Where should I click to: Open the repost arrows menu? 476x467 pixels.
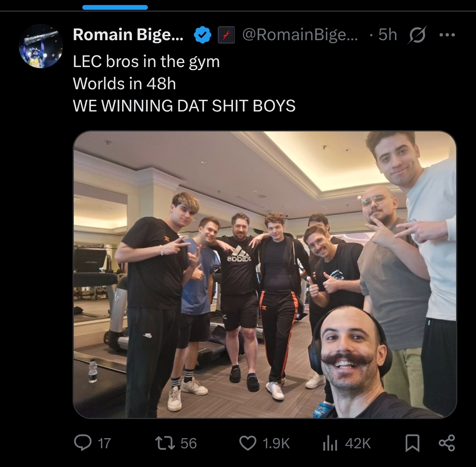[165, 443]
